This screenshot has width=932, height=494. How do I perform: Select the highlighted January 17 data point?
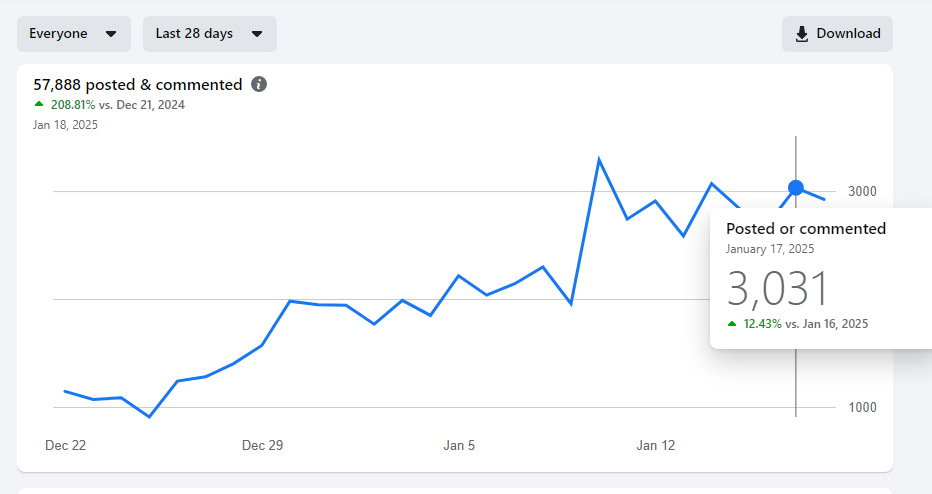point(796,188)
